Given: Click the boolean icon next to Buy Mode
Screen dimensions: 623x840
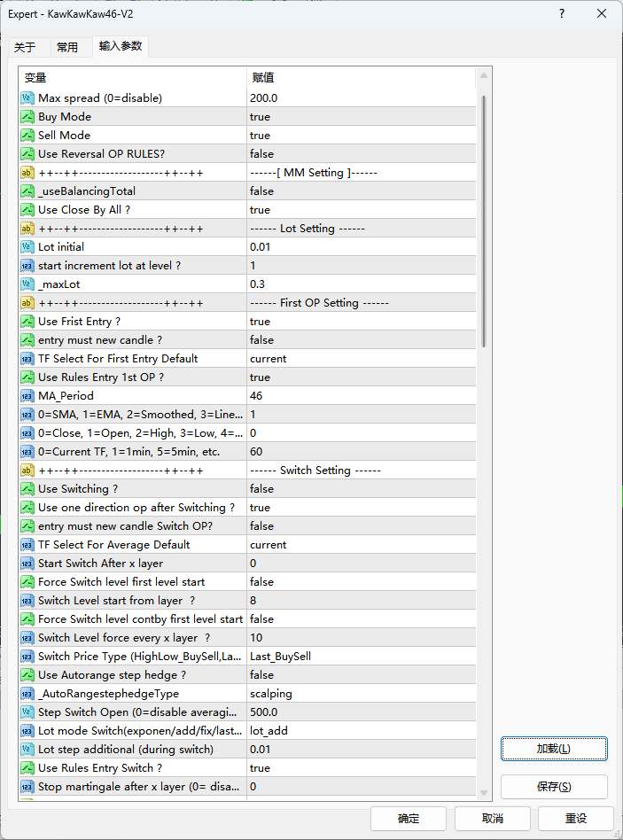Looking at the screenshot, I should (x=27, y=117).
